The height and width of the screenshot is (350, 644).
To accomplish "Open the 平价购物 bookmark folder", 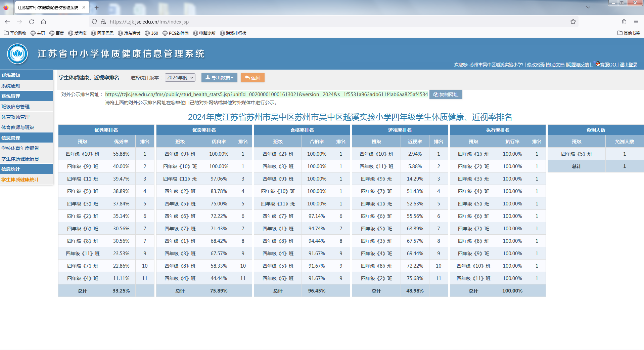I will pyautogui.click(x=15, y=33).
